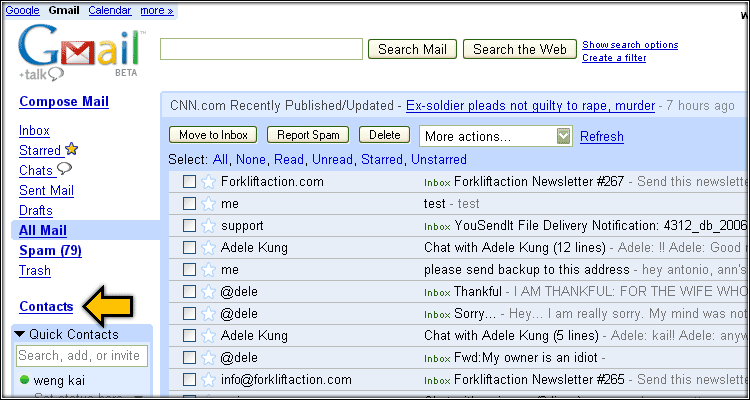Star the 'test' message from me
This screenshot has width=750, height=400.
click(208, 204)
